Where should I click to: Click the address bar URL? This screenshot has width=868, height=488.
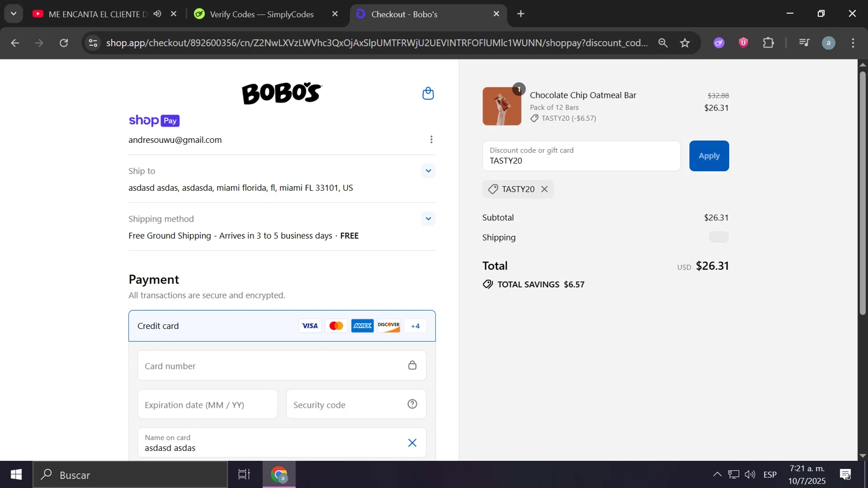point(377,43)
